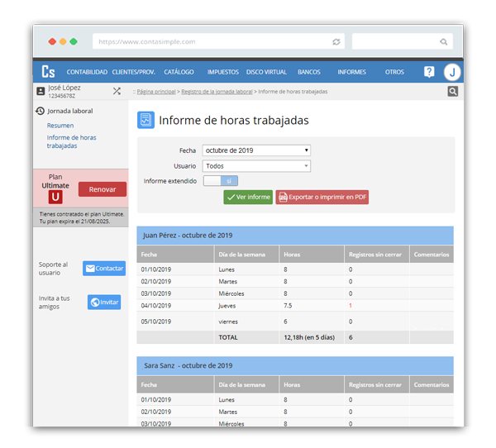Open the BANCOS menu
The height and width of the screenshot is (448, 496).
(x=309, y=72)
